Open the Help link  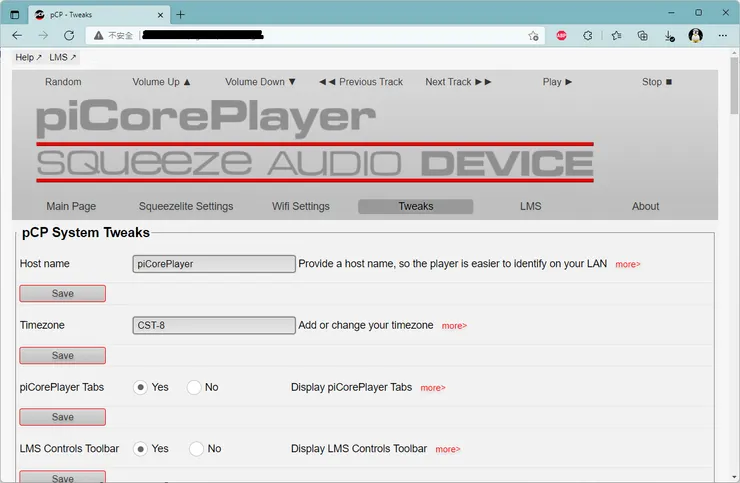(x=28, y=57)
